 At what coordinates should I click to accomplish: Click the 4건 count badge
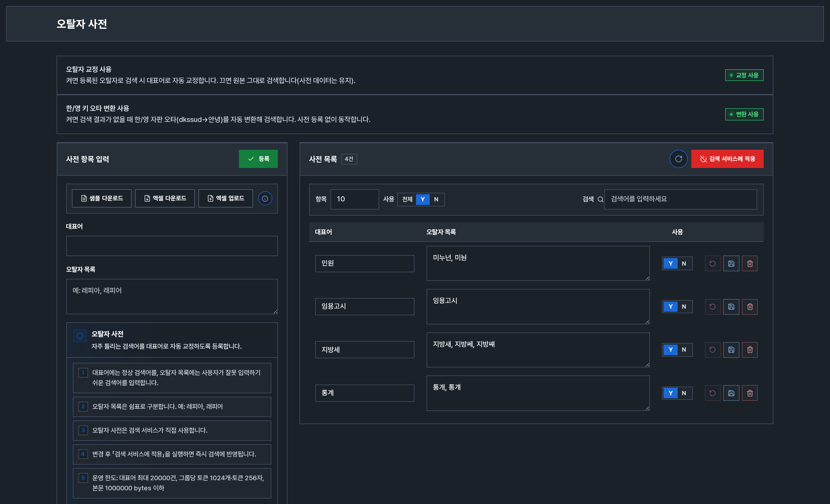click(x=349, y=159)
